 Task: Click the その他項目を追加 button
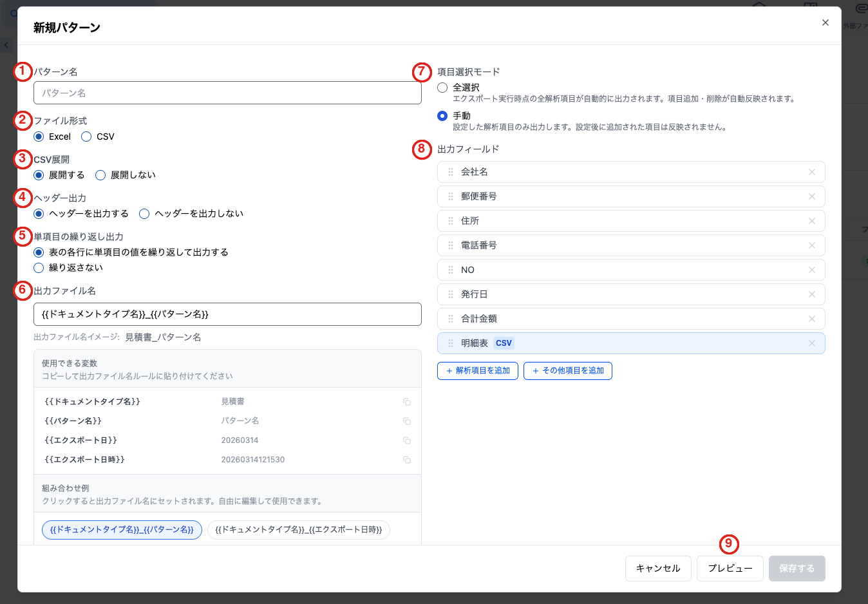click(x=568, y=371)
